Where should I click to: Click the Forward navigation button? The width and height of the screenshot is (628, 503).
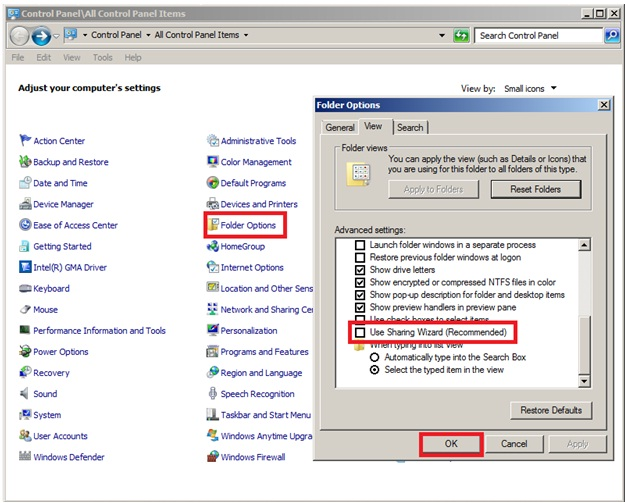(x=41, y=36)
